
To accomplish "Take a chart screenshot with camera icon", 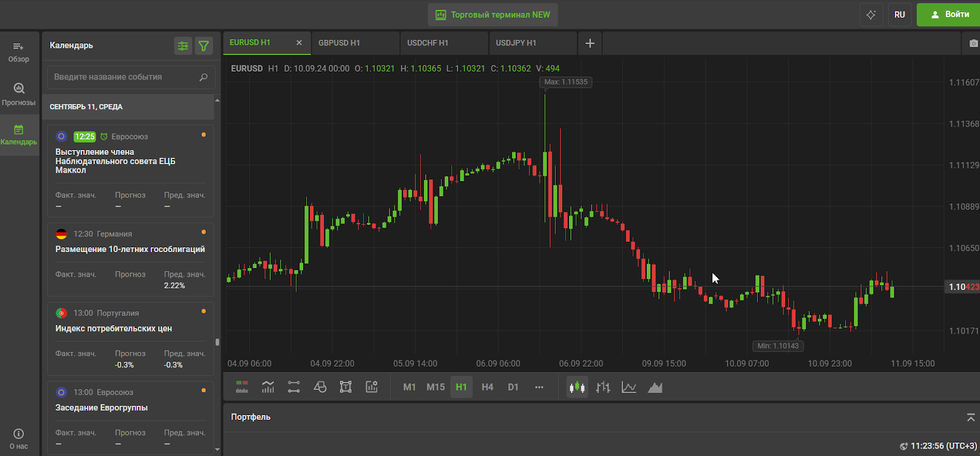I will tap(973, 43).
